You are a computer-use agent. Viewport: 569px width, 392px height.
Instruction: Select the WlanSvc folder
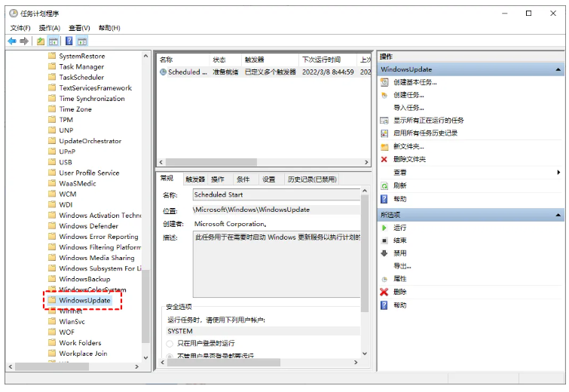pyautogui.click(x=72, y=322)
